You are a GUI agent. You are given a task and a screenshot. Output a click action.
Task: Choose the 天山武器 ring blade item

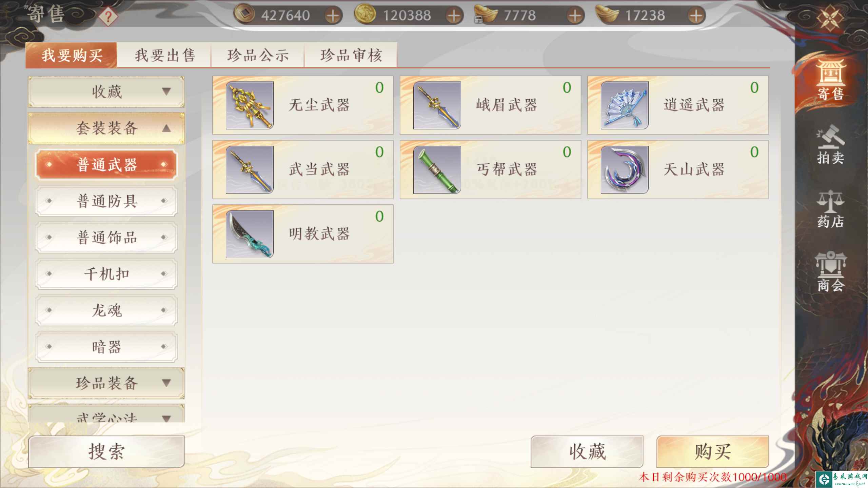pyautogui.click(x=678, y=169)
